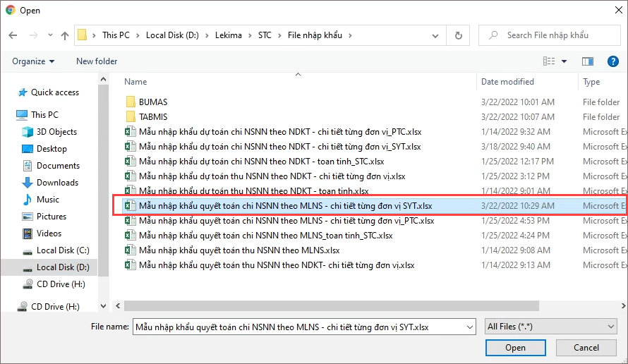Sort files by Date modified column
This screenshot has width=628, height=364.
click(x=507, y=82)
